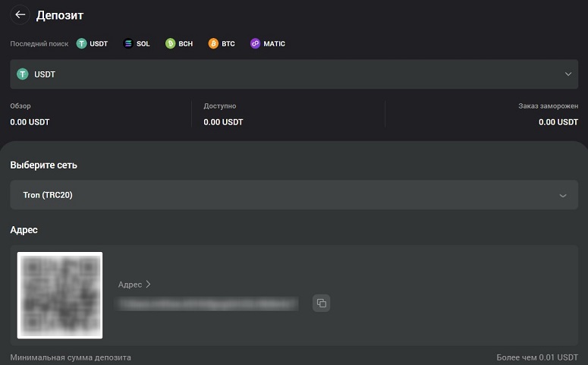588x365 pixels.
Task: Select SOL from recent searches
Action: [x=137, y=43]
